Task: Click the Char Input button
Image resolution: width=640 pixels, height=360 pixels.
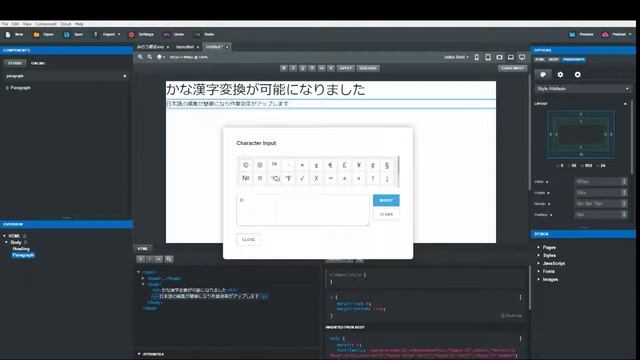Action: coord(513,68)
